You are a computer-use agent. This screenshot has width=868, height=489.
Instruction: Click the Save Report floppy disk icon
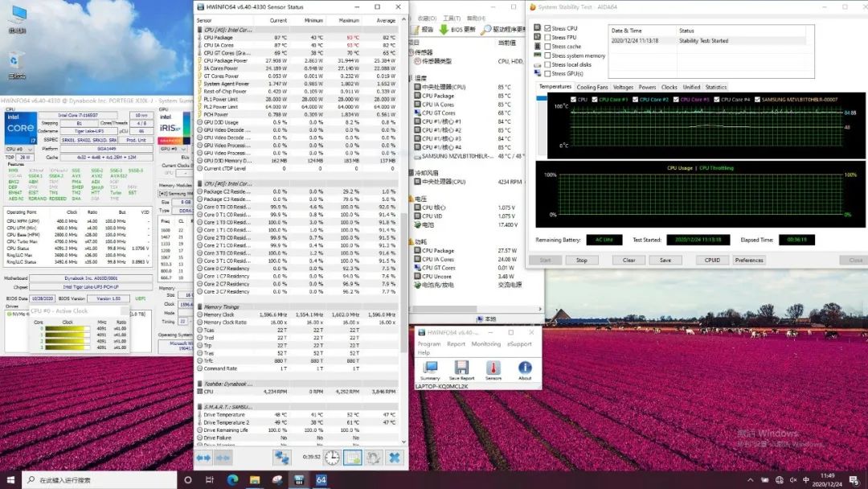point(461,368)
